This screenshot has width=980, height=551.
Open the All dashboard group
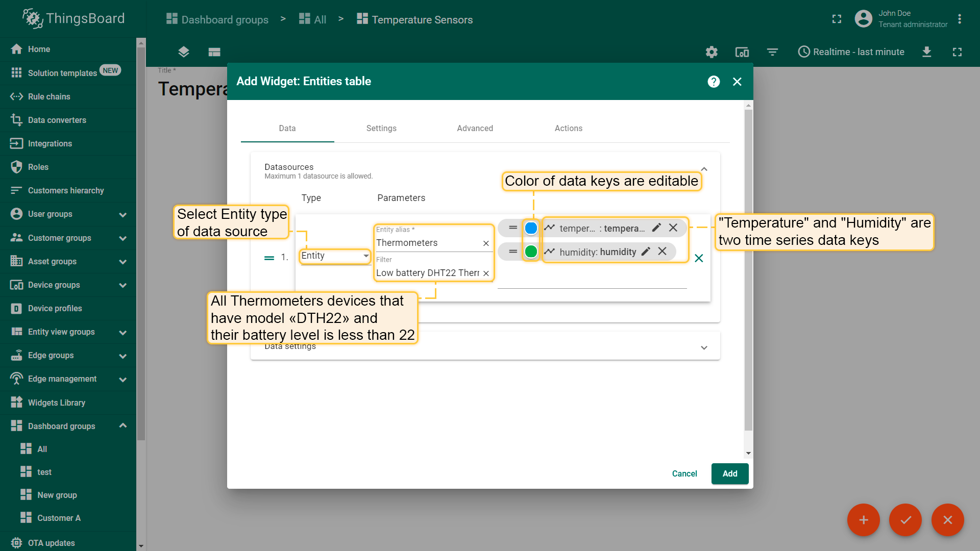click(x=68, y=449)
